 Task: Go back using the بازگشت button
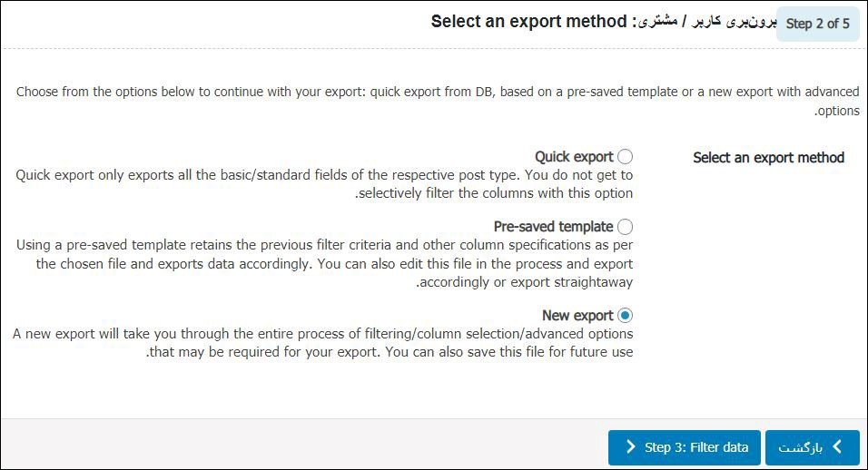pyautogui.click(x=812, y=447)
